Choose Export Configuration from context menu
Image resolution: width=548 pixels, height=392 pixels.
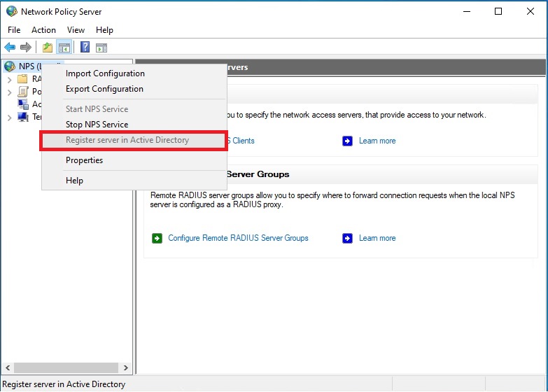click(134, 89)
